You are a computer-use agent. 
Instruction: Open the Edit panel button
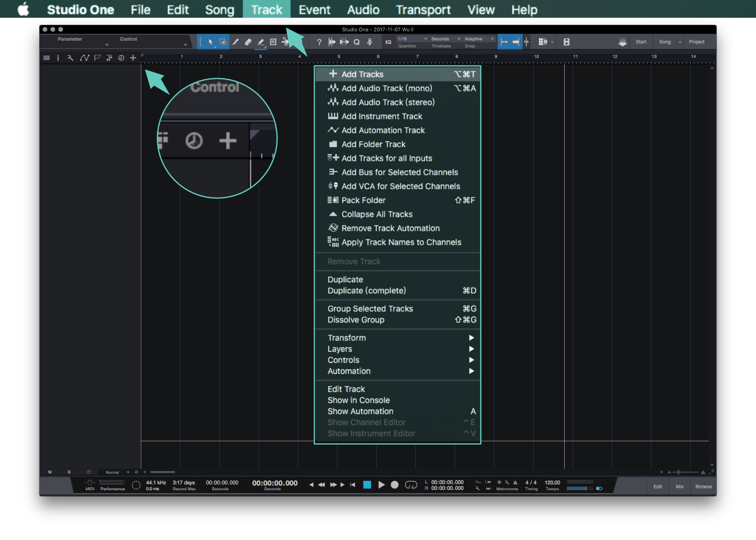pyautogui.click(x=658, y=487)
